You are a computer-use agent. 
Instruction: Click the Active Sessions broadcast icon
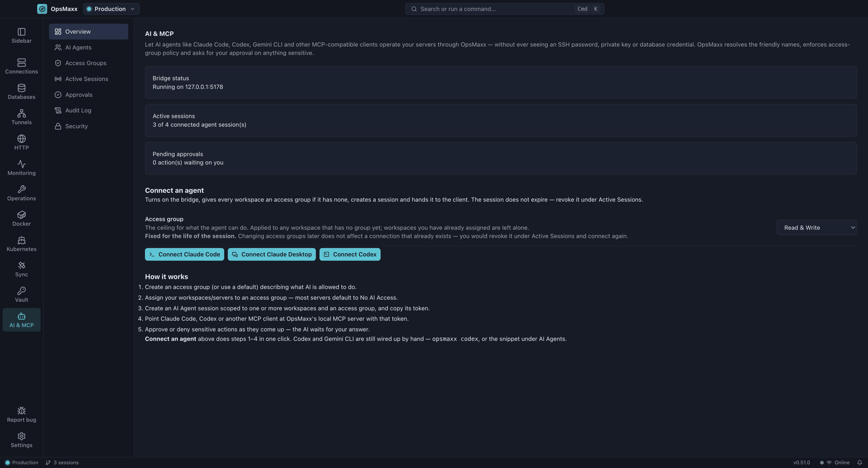click(x=58, y=79)
